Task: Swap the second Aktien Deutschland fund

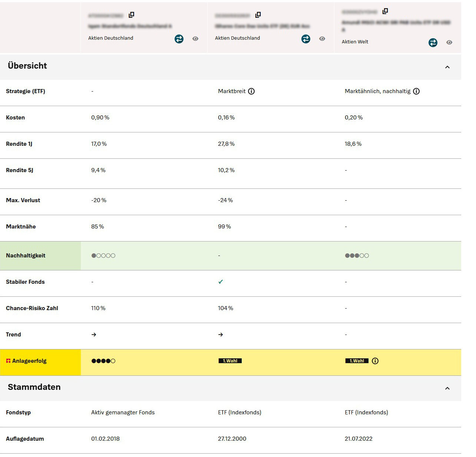Action: click(306, 39)
